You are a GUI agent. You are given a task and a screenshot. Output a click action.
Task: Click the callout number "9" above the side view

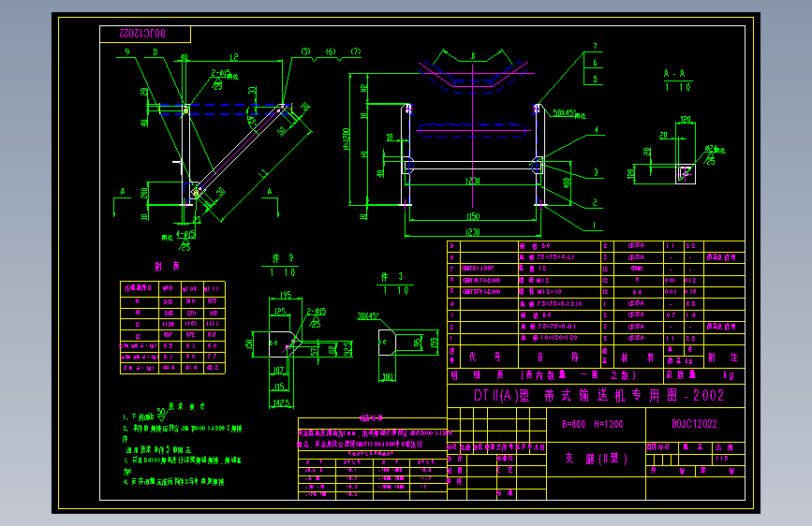[x=127, y=51]
